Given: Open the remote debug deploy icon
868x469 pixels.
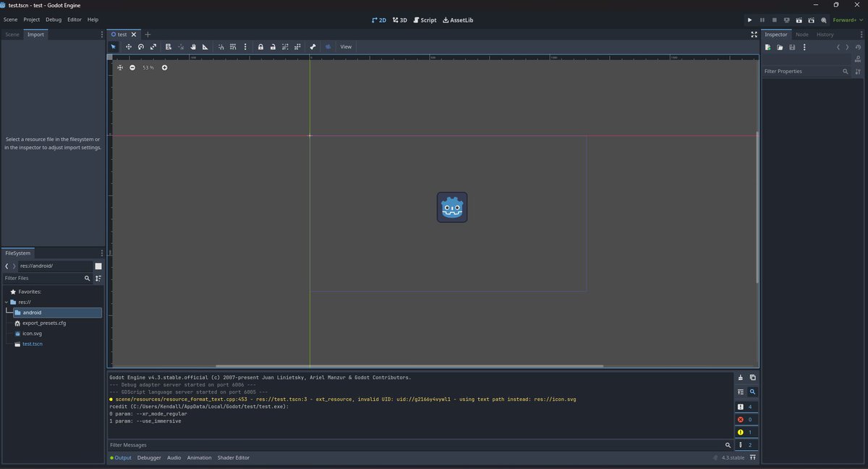Looking at the screenshot, I should 786,20.
